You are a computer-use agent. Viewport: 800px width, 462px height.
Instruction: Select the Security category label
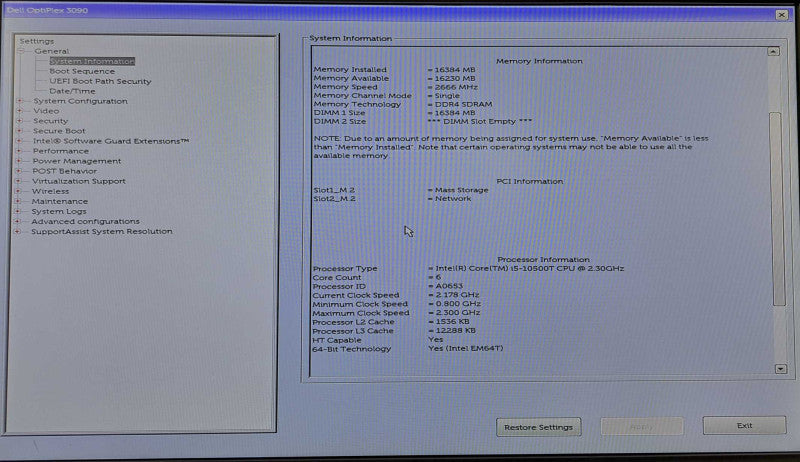point(51,121)
